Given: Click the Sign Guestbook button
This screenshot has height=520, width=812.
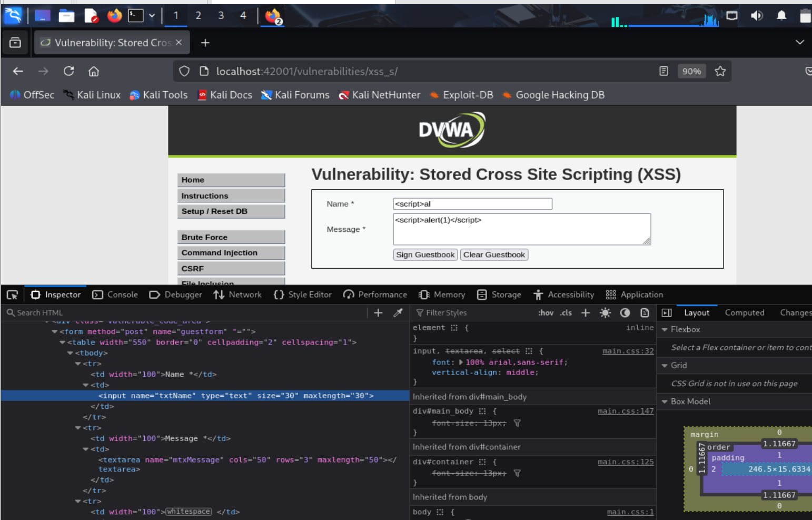Looking at the screenshot, I should [x=425, y=255].
